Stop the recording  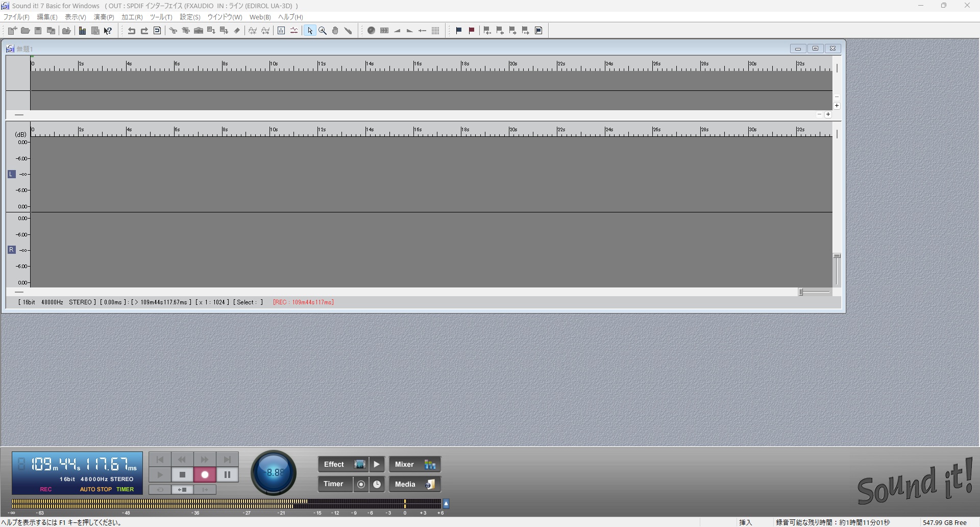182,474
